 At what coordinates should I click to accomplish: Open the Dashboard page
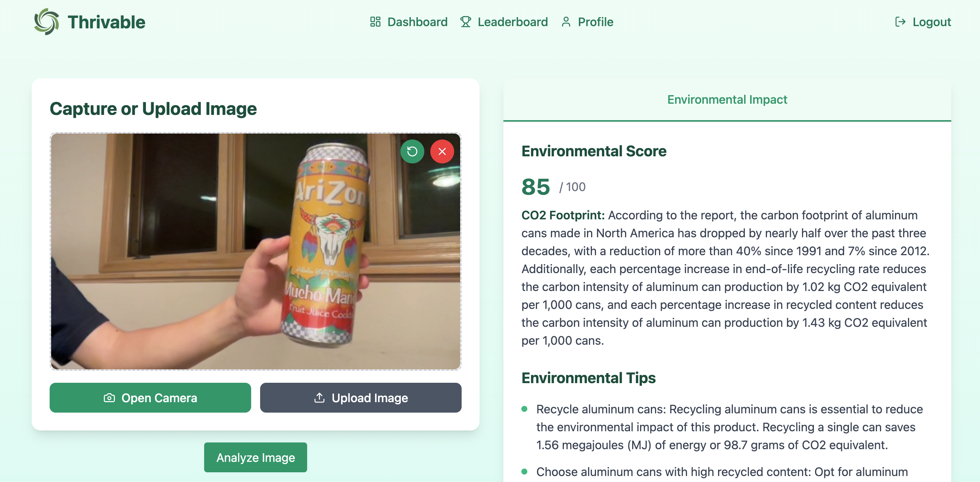pos(417,22)
